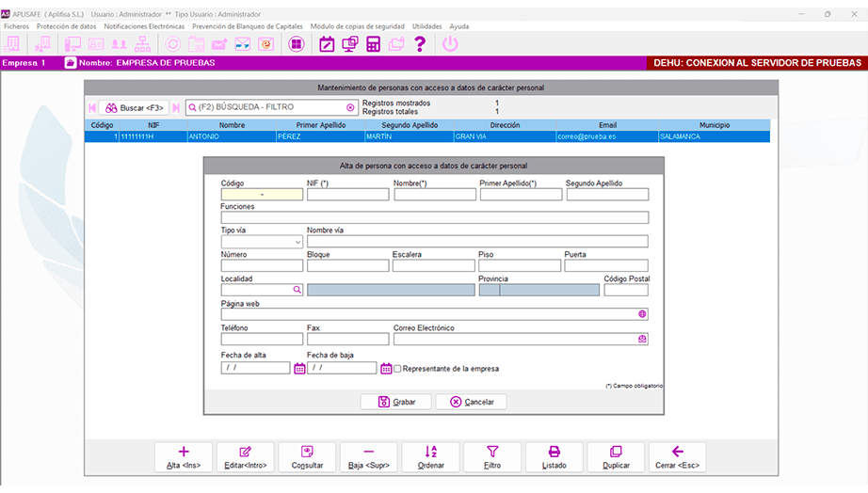Open the Utilidades menu
Viewport: 868px width, 493px height.
coord(426,26)
